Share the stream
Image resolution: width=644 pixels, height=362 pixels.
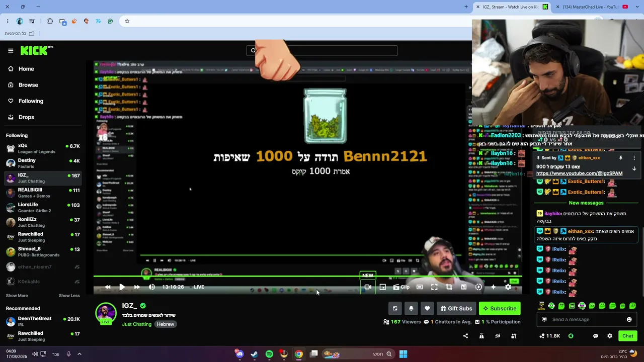click(x=465, y=336)
